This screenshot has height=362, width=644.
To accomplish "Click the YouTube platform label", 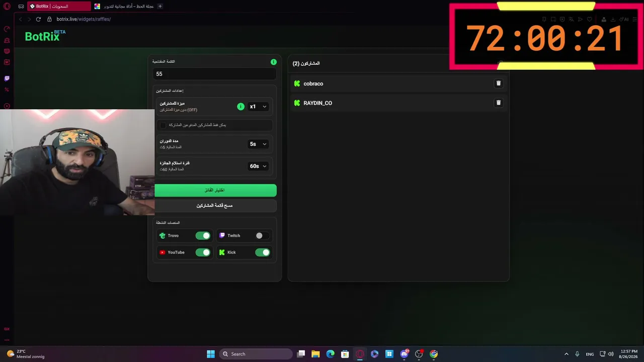I will point(176,252).
